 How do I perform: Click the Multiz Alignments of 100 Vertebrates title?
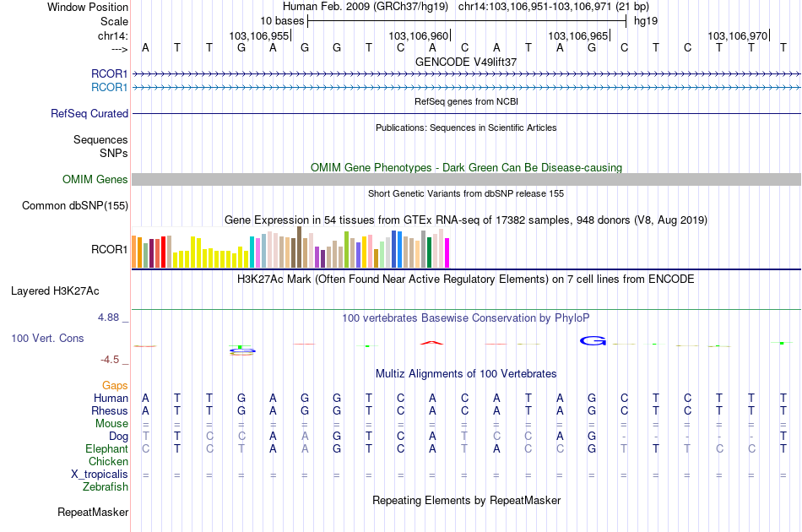point(466,374)
